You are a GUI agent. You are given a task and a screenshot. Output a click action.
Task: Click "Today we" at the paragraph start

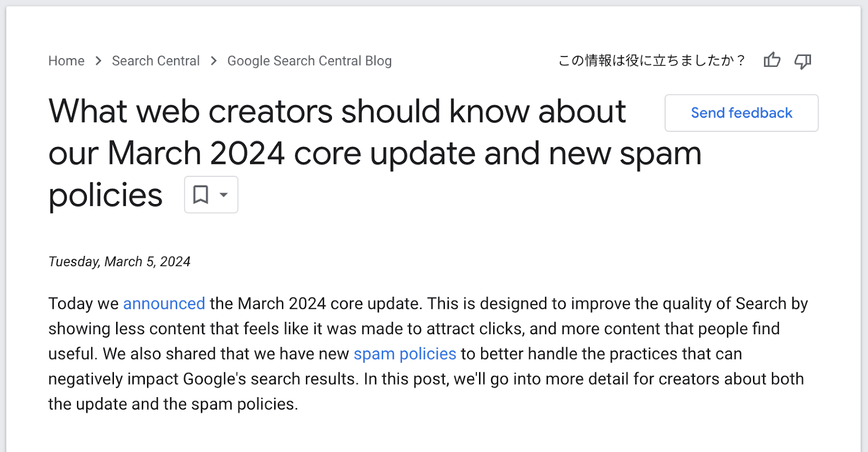pyautogui.click(x=83, y=303)
